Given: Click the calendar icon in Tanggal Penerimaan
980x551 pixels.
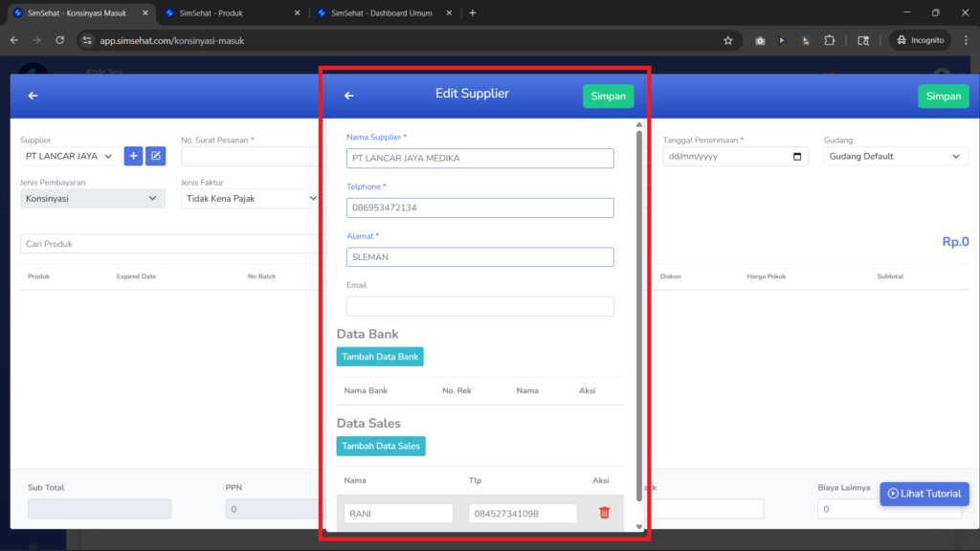Looking at the screenshot, I should click(x=797, y=157).
